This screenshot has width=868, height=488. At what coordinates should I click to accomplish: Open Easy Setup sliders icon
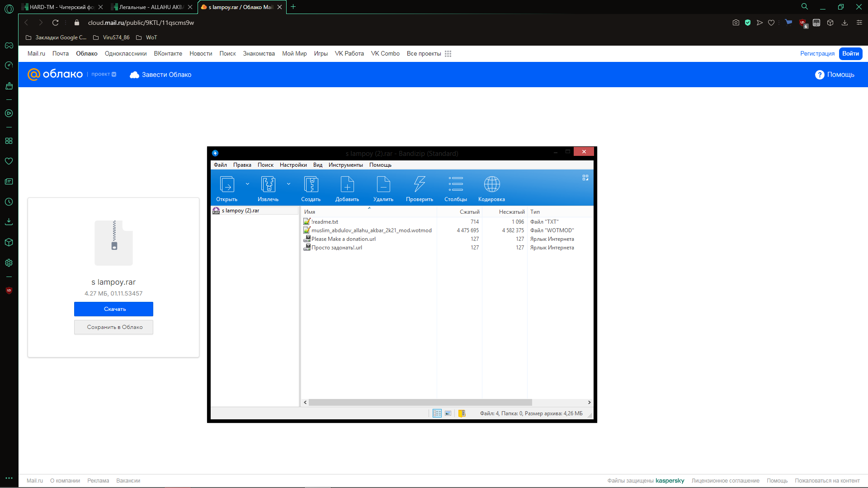[859, 23]
